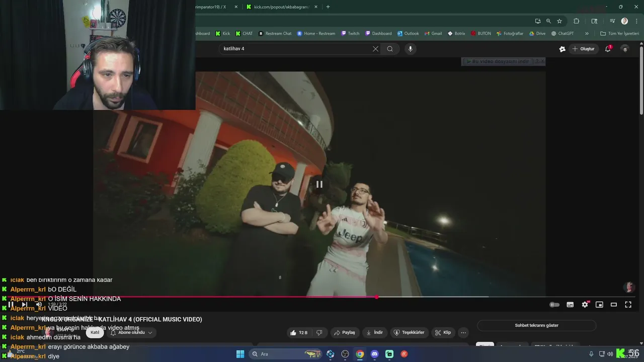Open the Home - Restream bookmark
644x362 pixels.
pos(316,34)
